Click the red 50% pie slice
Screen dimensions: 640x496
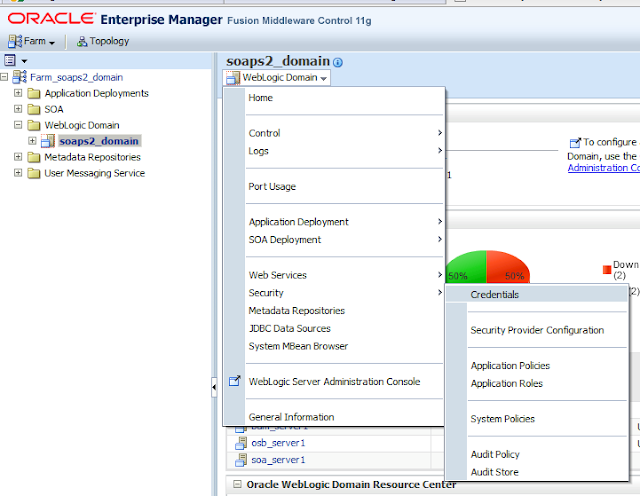[x=506, y=265]
